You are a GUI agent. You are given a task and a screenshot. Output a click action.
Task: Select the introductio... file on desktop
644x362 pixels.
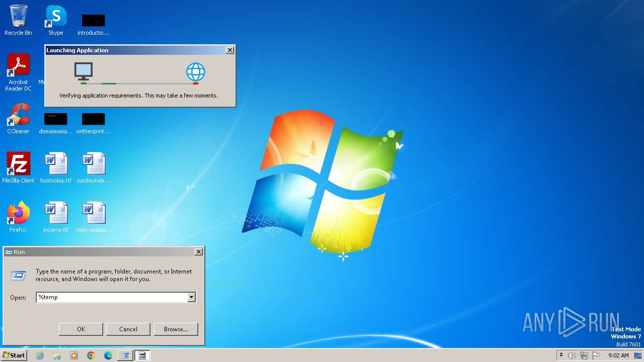93,24
